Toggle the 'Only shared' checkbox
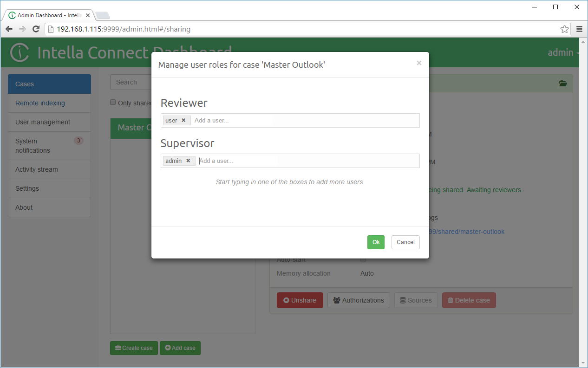588x368 pixels. 113,103
